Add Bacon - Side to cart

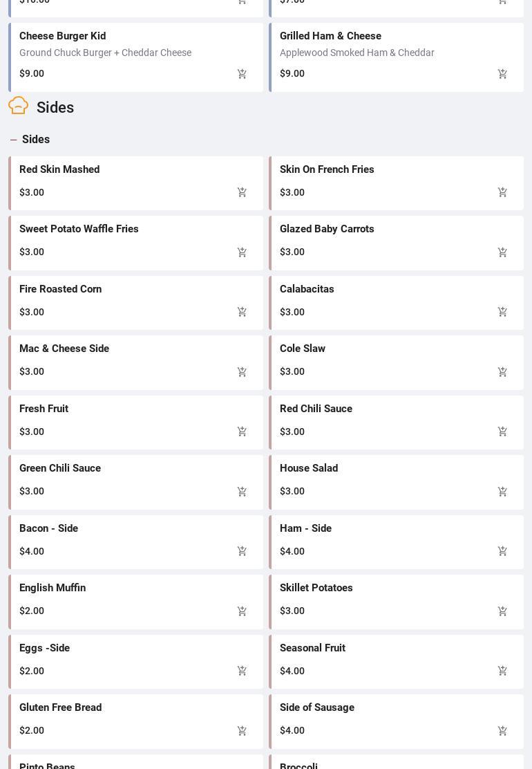(x=242, y=552)
